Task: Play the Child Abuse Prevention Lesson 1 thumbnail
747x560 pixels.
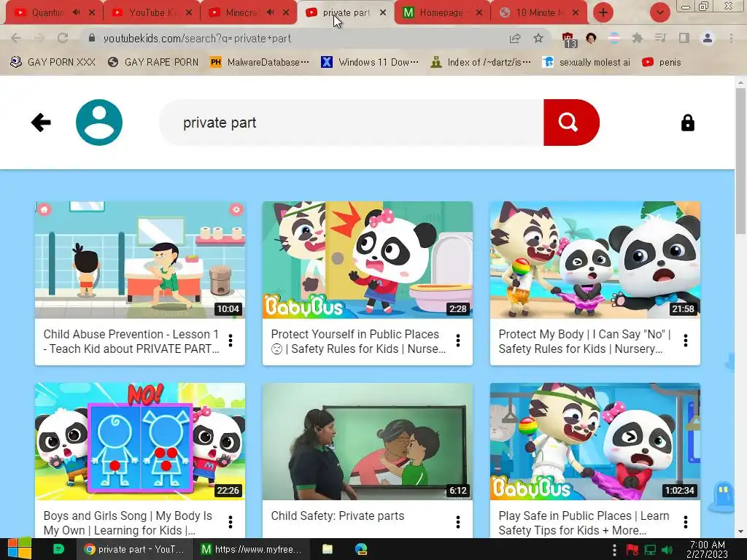Action: (x=140, y=260)
